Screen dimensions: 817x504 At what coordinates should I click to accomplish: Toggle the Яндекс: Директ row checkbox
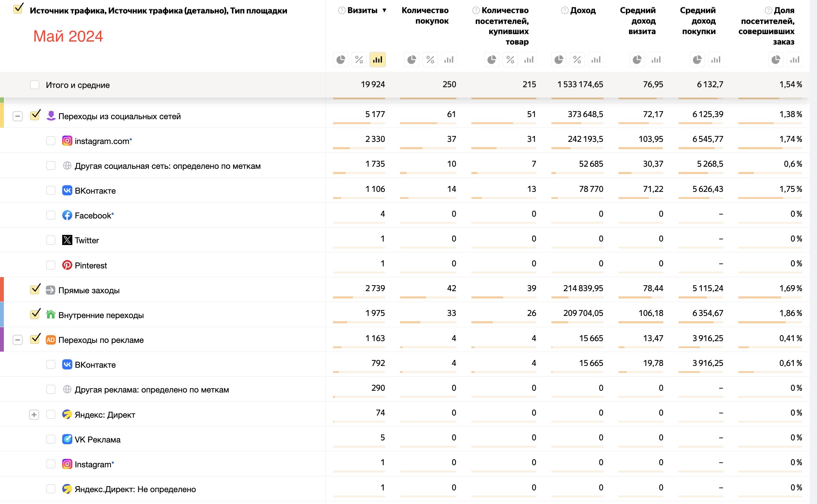coord(51,415)
